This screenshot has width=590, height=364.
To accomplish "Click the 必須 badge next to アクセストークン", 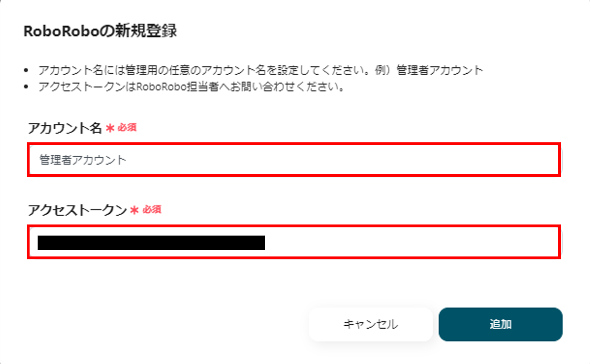I will point(152,210).
